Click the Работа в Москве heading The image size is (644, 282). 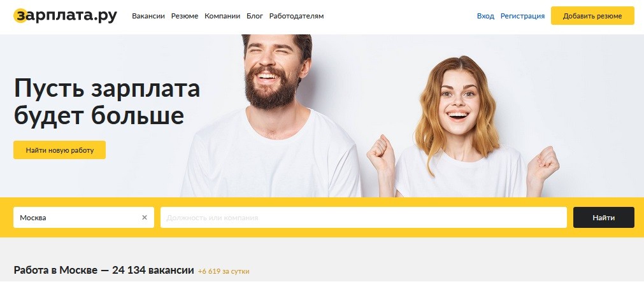(104, 271)
